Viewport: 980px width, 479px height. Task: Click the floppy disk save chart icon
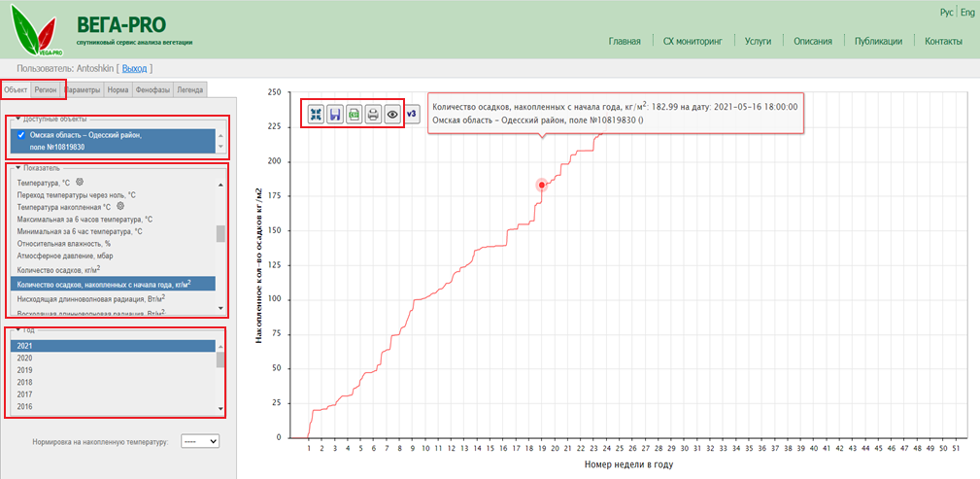(335, 114)
